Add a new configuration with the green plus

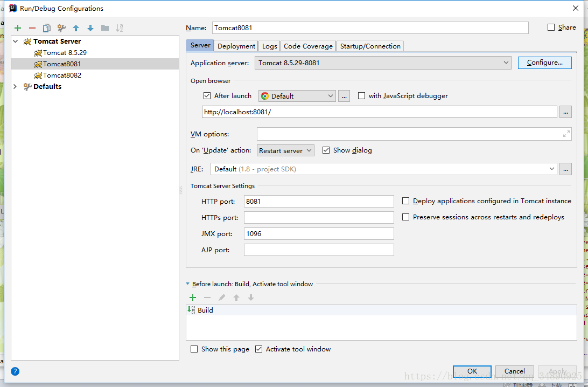coord(18,28)
